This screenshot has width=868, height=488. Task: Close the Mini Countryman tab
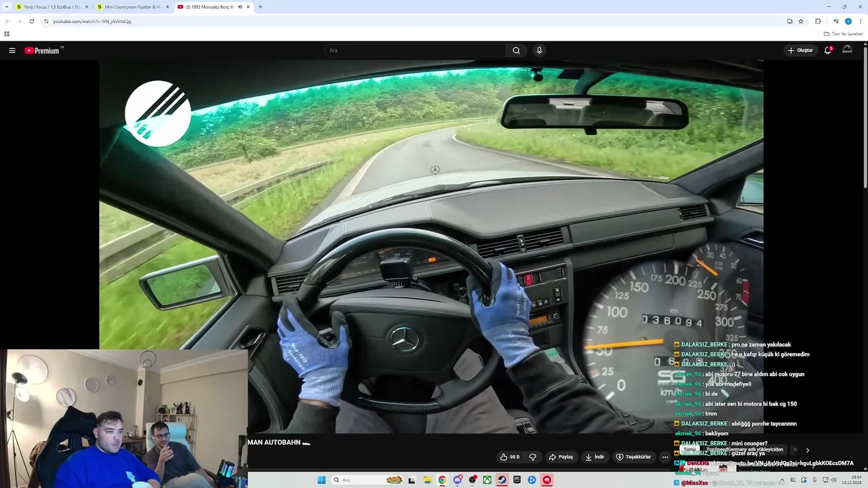click(x=167, y=7)
